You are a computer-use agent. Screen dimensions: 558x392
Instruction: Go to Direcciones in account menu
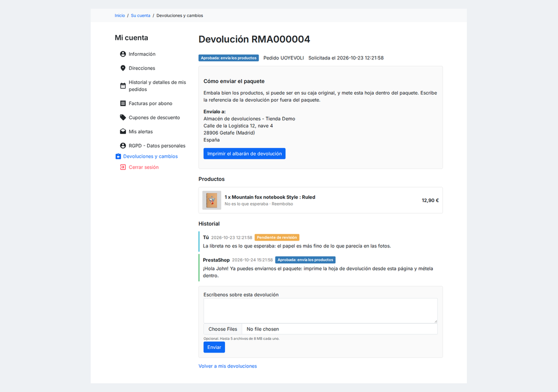click(142, 68)
